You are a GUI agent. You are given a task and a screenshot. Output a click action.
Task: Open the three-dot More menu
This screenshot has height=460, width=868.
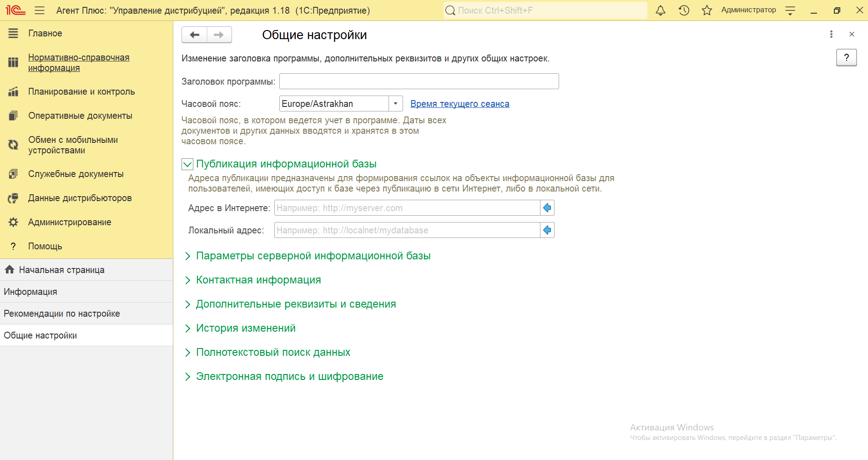point(831,34)
